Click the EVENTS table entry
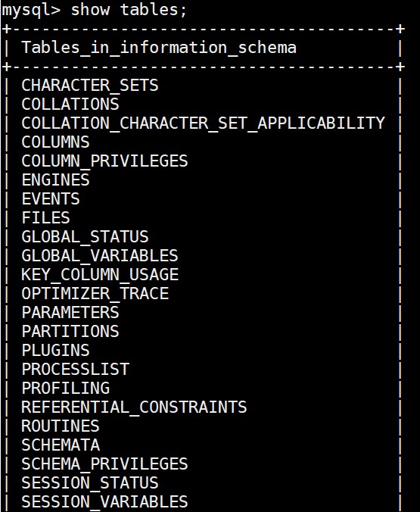Image resolution: width=420 pixels, height=512 pixels. point(51,199)
